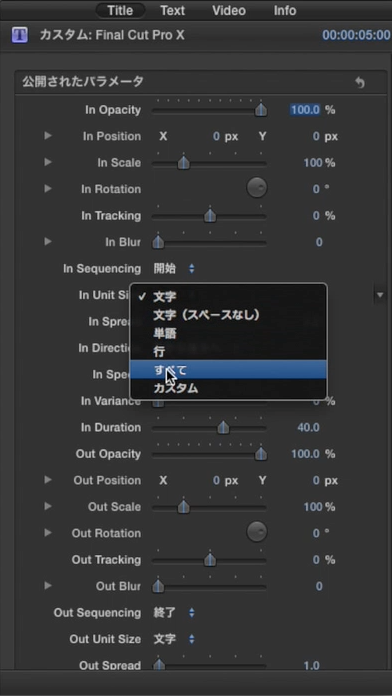Expand the Out Scale disclosure triangle

pos(48,506)
